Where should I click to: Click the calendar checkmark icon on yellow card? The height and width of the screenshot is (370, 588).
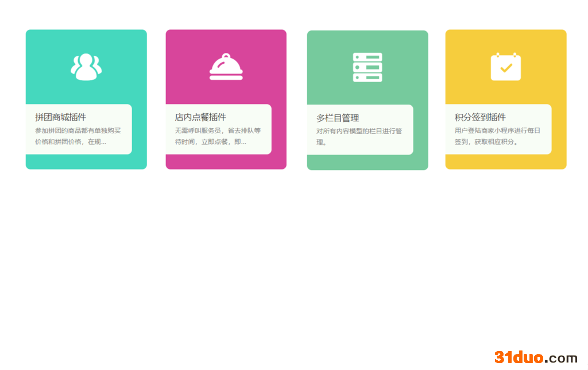[505, 66]
